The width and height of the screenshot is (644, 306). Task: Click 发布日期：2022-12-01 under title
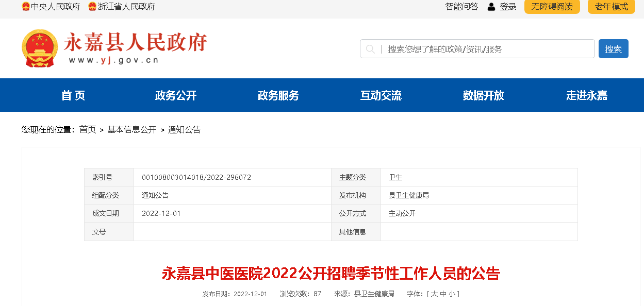pyautogui.click(x=235, y=294)
